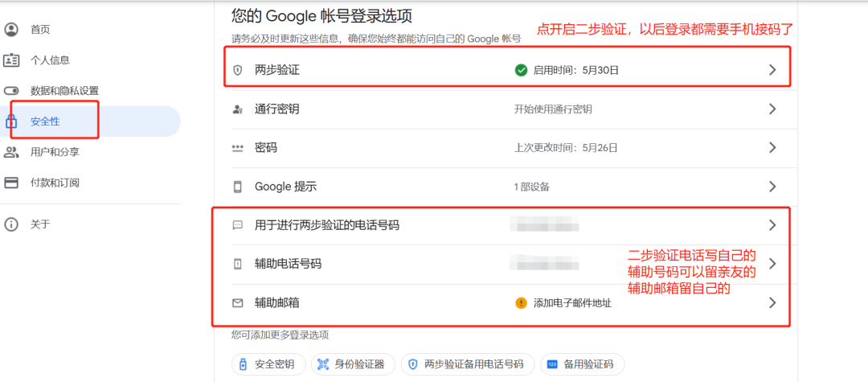Open the 用于进行两步验证的电话号码 row chevron
This screenshot has width=868, height=382.
773,225
